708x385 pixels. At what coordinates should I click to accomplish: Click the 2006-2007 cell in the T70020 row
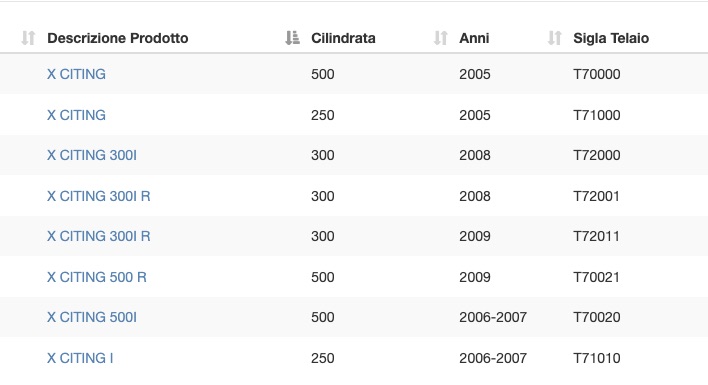[x=493, y=317]
